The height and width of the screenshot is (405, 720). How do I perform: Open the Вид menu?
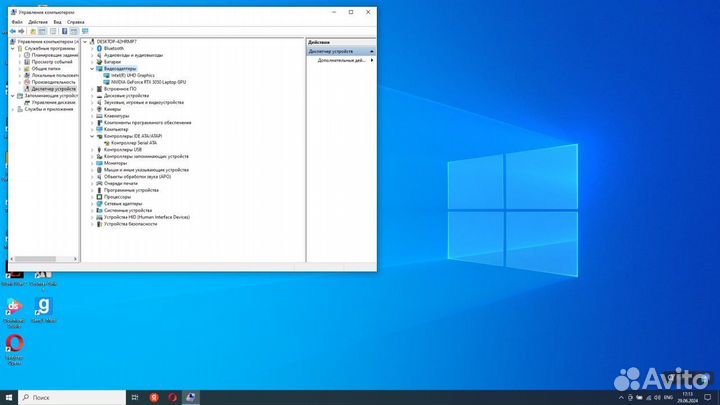(57, 22)
